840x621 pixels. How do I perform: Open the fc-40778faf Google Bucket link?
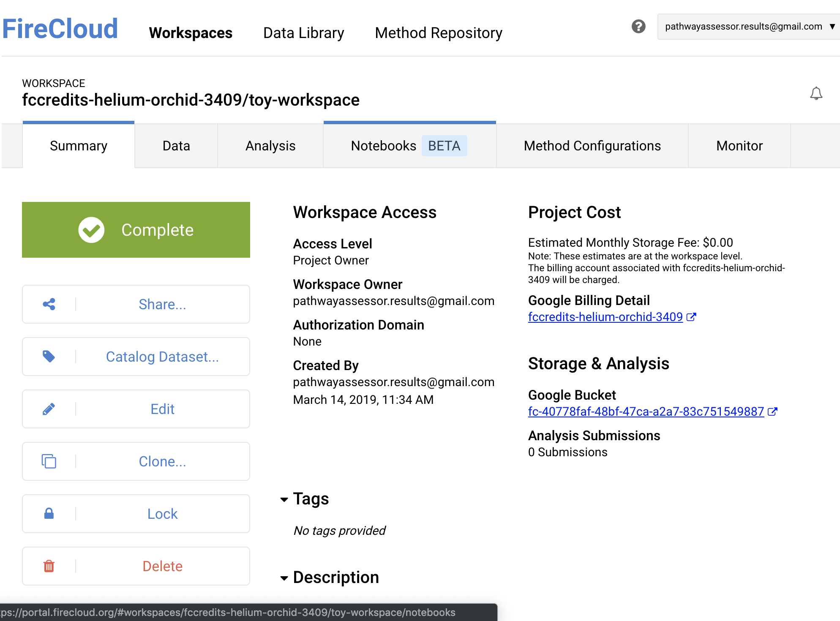[x=646, y=411]
